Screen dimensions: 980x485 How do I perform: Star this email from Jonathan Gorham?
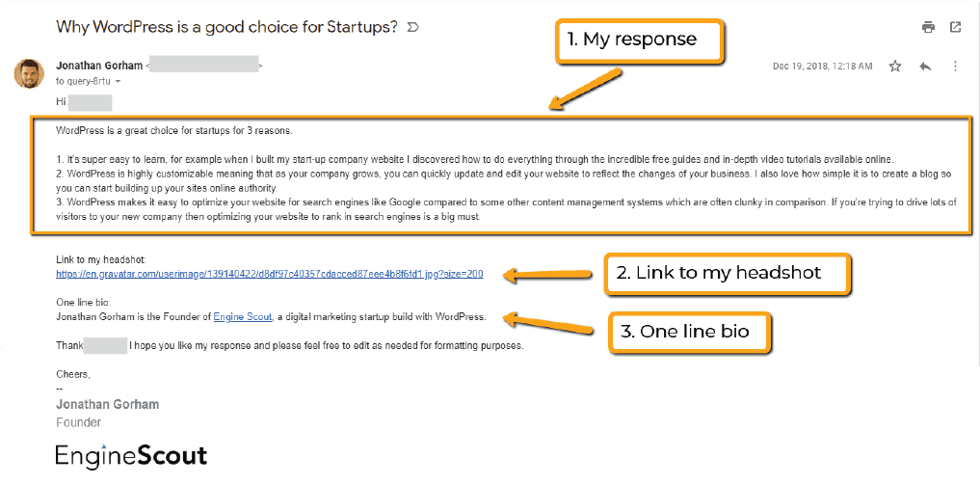[895, 67]
